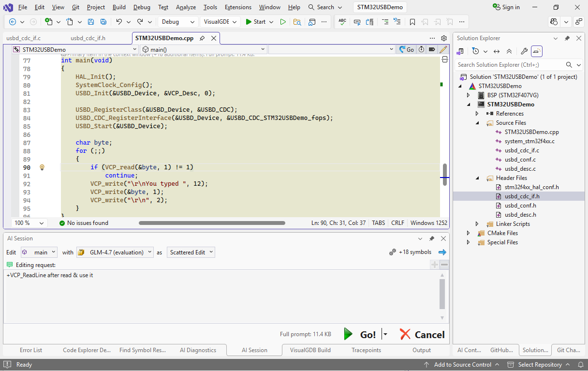
Task: Click the bookmark icon in the toolbar
Action: click(412, 22)
